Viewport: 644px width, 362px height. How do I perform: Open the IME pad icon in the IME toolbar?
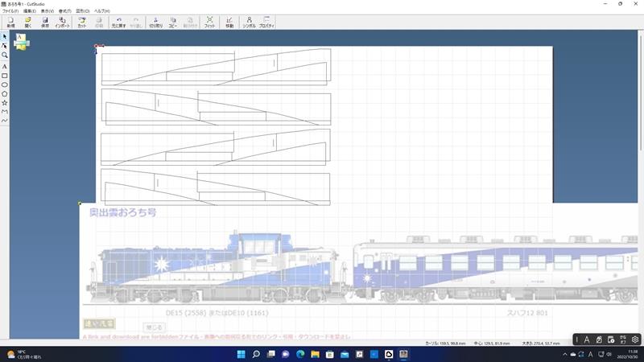[x=599, y=339]
